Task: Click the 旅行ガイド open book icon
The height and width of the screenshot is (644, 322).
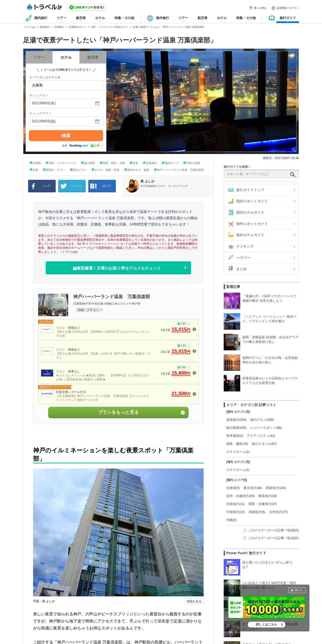Action: click(x=272, y=18)
